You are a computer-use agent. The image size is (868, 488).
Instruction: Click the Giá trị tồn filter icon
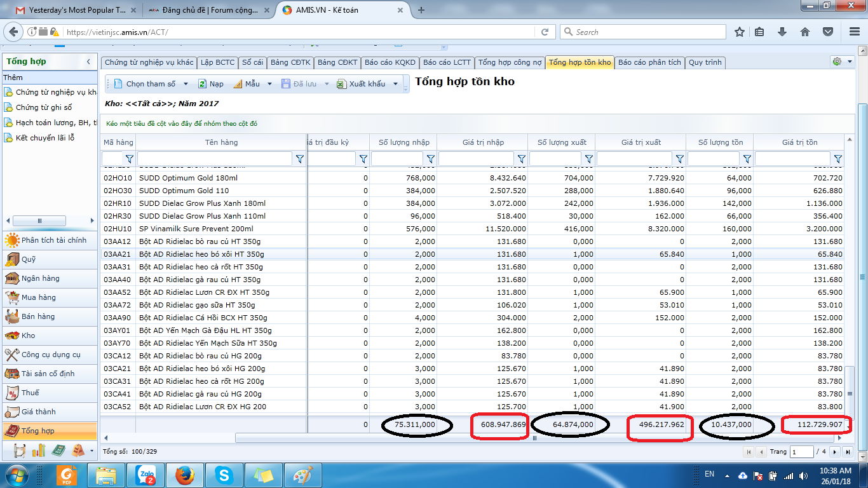point(837,159)
